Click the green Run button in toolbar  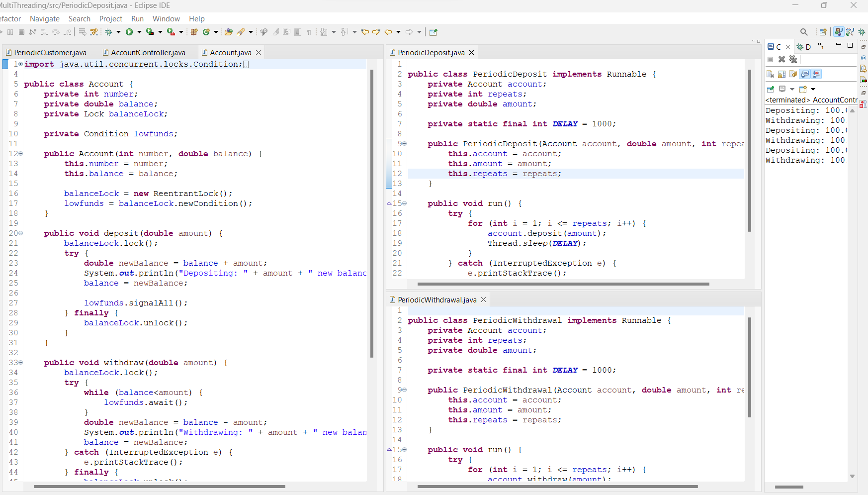click(x=129, y=32)
